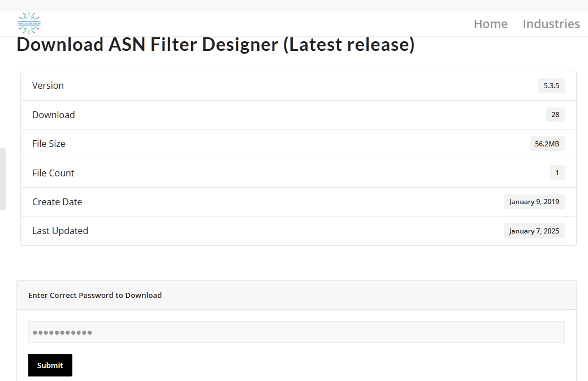Click the Enter Correct Password to Download header
The width and height of the screenshot is (588, 381).
[95, 295]
